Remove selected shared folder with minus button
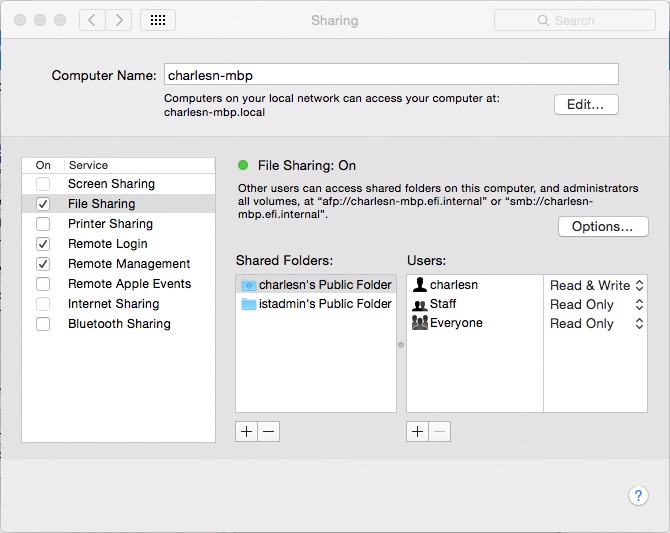 point(268,431)
